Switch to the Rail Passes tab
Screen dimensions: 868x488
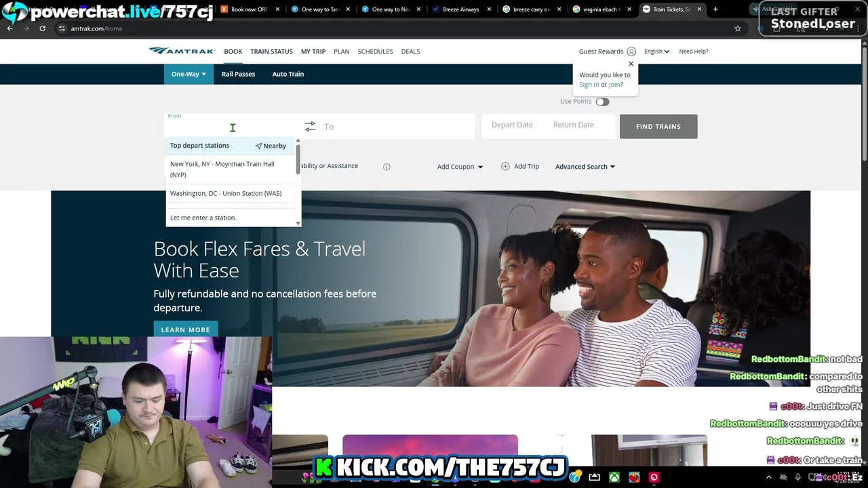[238, 74]
